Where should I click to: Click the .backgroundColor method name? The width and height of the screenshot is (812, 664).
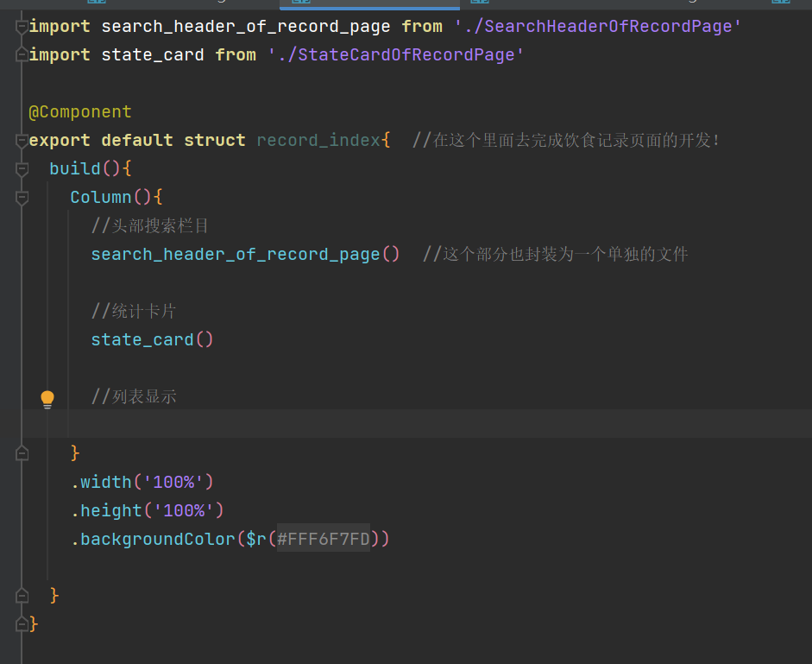tap(154, 539)
